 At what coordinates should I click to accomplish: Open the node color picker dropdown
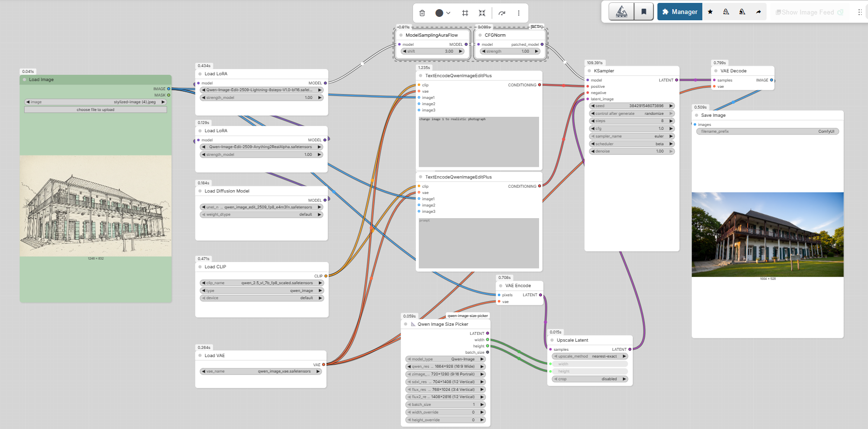[442, 13]
